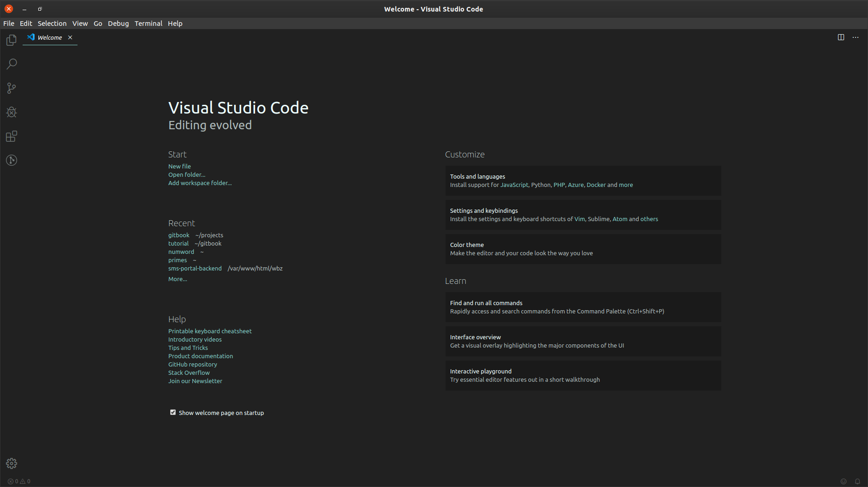The width and height of the screenshot is (868, 487).
Task: Open Tips and Tricks link
Action: click(188, 348)
